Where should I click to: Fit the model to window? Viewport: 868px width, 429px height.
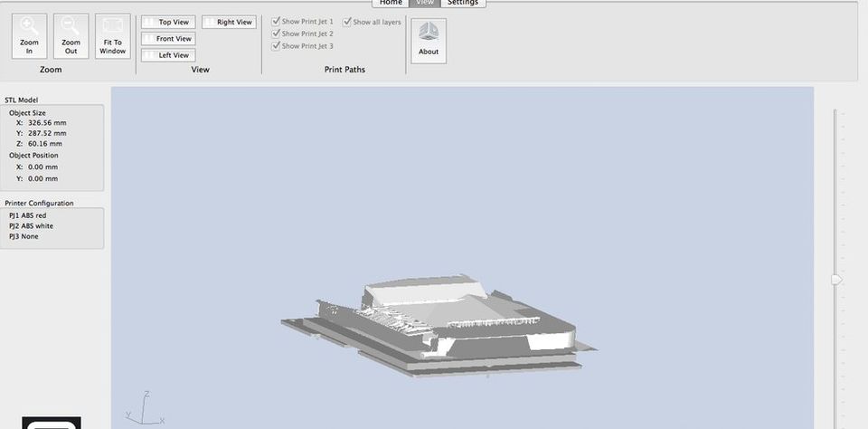coord(113,36)
